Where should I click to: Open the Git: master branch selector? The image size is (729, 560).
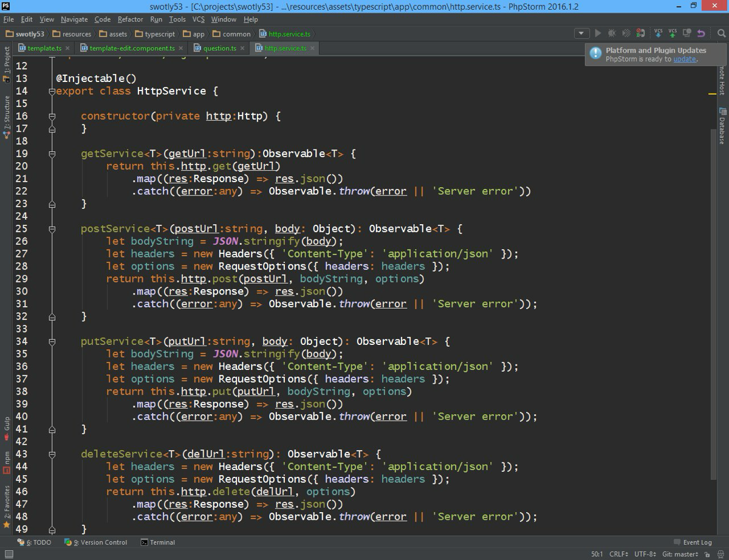click(679, 554)
